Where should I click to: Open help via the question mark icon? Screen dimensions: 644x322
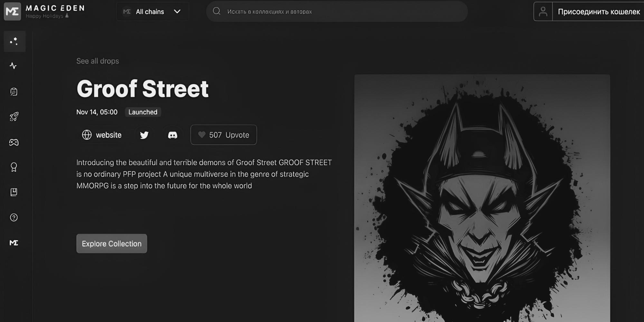14,218
